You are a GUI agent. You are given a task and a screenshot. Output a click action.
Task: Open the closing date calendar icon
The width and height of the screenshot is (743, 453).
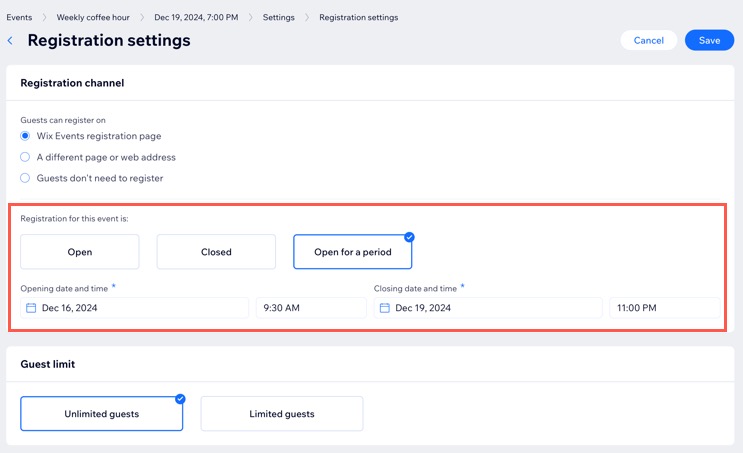pyautogui.click(x=385, y=308)
